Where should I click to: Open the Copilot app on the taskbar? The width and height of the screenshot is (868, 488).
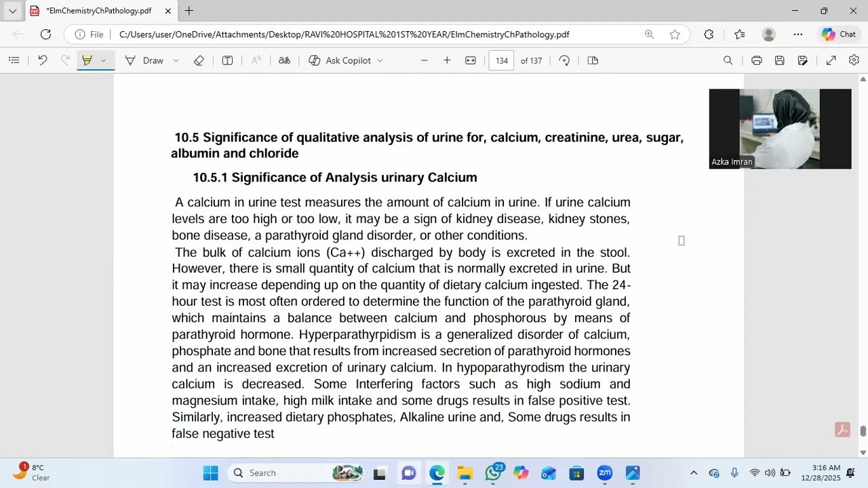(521, 473)
